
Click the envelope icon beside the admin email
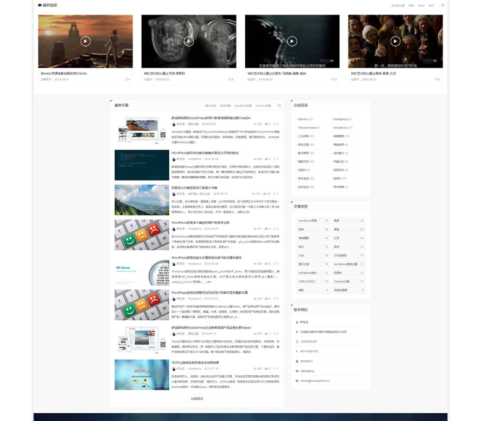297,380
